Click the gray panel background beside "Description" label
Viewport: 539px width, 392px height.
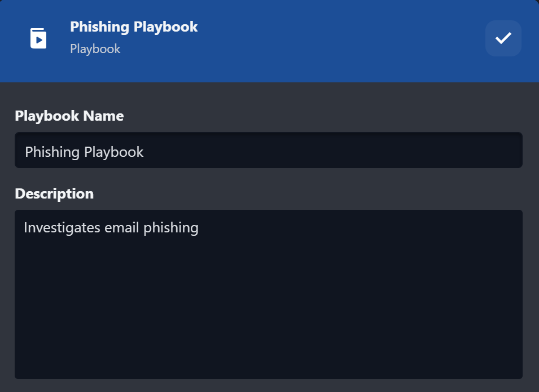[x=310, y=193]
